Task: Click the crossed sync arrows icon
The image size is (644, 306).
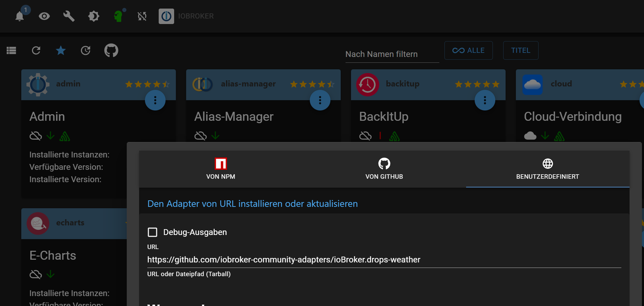Action: (142, 16)
